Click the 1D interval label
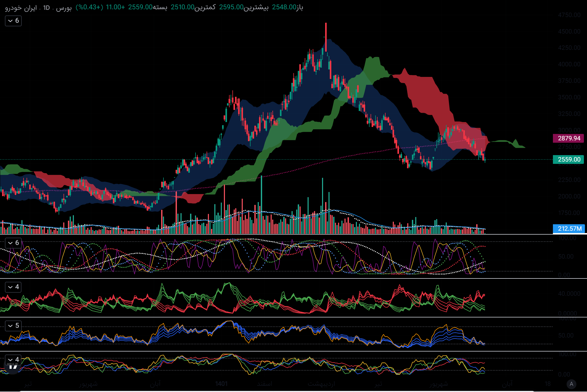The height and width of the screenshot is (392, 587). (46, 8)
